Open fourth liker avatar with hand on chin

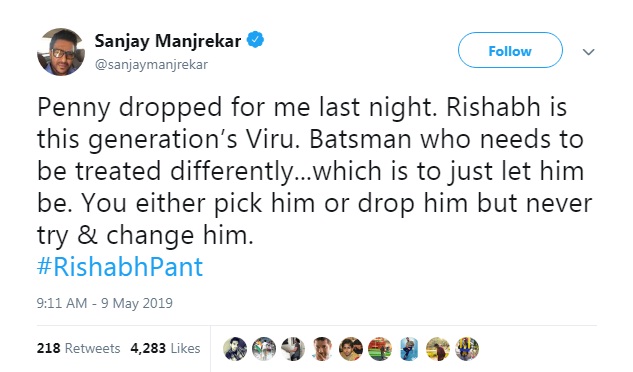click(322, 349)
